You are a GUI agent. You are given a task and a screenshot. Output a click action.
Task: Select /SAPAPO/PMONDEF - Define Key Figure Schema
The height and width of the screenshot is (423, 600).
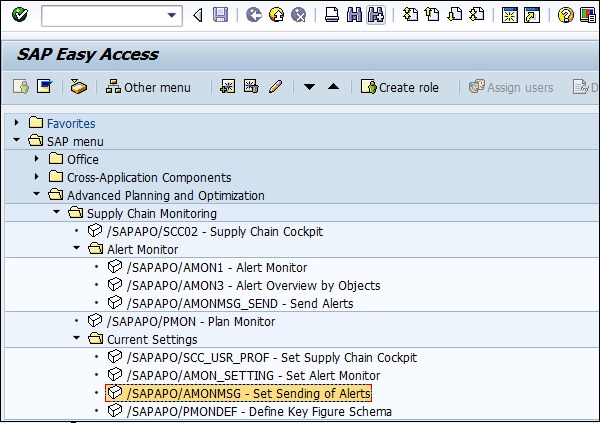[x=259, y=412]
